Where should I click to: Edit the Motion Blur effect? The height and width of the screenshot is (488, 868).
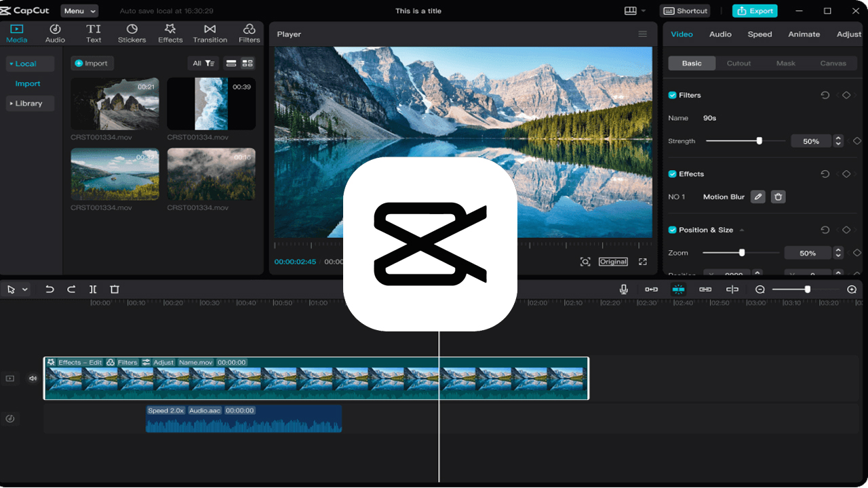click(758, 197)
